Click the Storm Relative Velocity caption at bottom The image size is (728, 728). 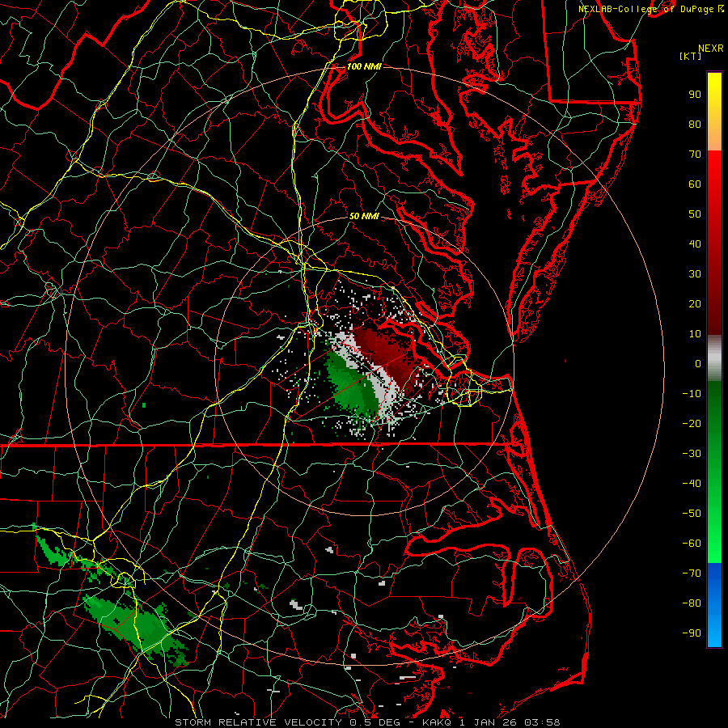[x=366, y=722]
